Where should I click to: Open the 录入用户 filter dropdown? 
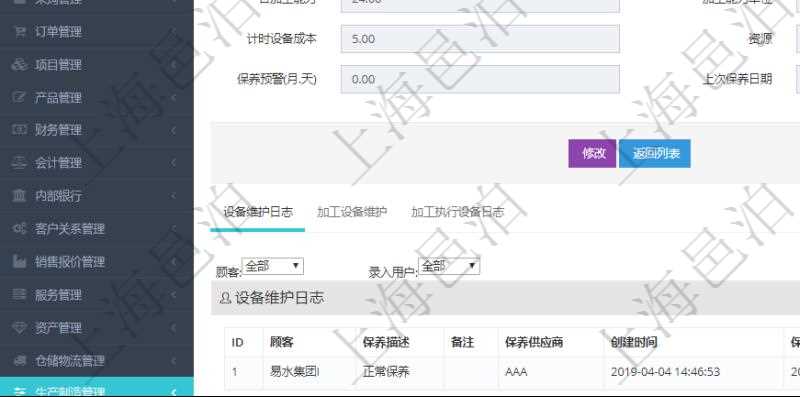point(449,266)
